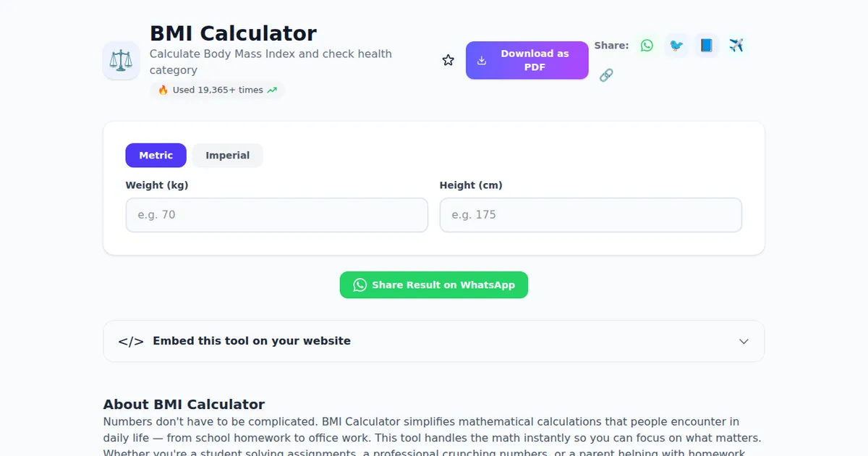Click the Download as PDF button

[527, 60]
